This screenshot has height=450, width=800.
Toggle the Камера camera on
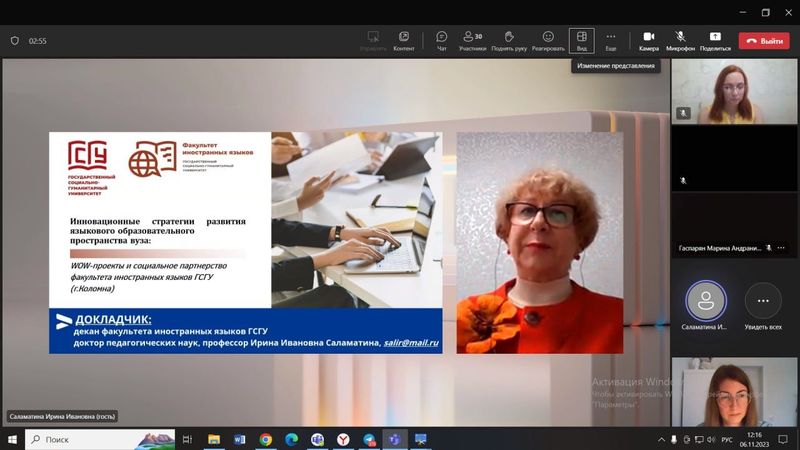[x=649, y=40]
